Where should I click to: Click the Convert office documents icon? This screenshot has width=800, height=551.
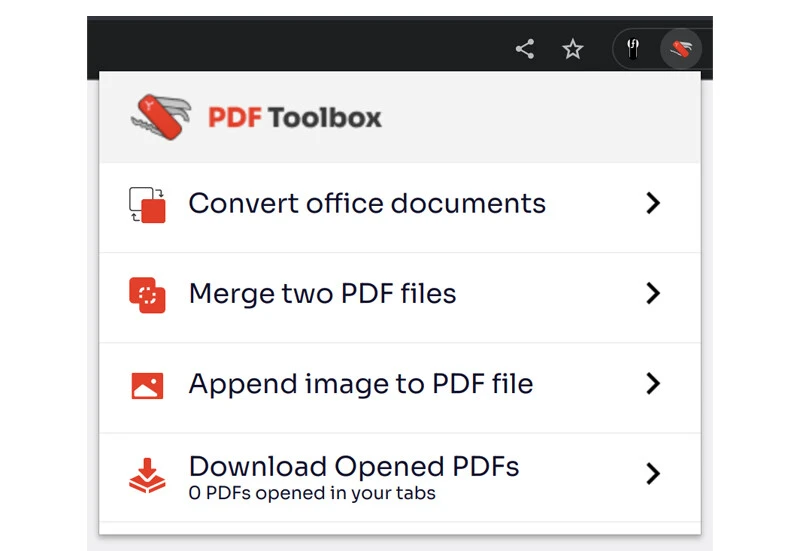tap(147, 204)
